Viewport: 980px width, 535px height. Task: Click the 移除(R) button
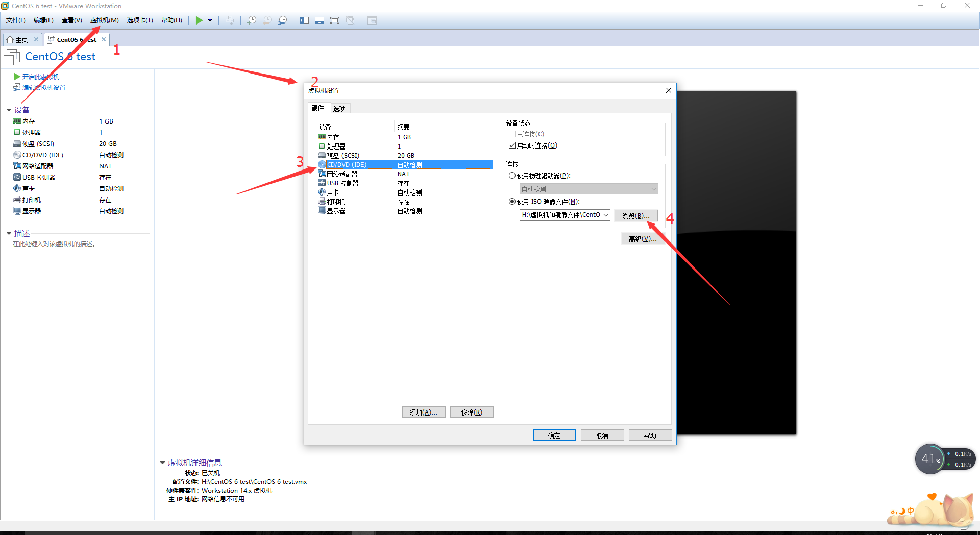pos(472,412)
